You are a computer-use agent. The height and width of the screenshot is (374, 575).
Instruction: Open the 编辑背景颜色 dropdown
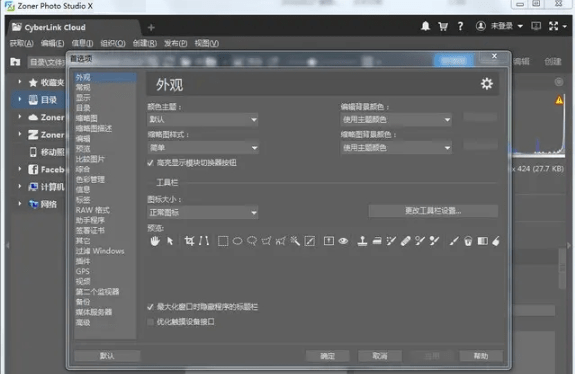tap(396, 120)
